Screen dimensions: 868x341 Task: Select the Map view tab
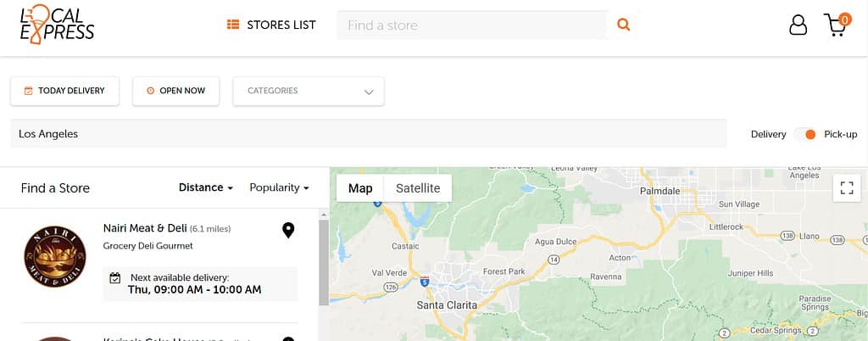tap(360, 188)
